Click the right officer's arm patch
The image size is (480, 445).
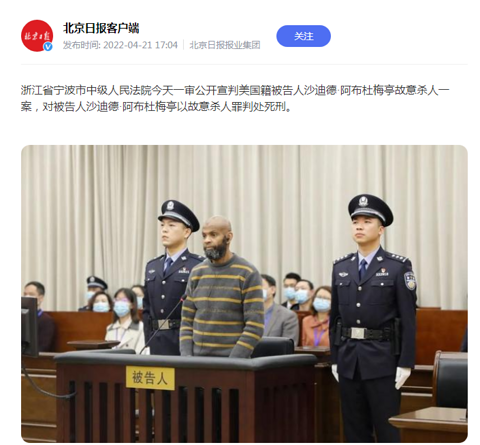point(410,280)
